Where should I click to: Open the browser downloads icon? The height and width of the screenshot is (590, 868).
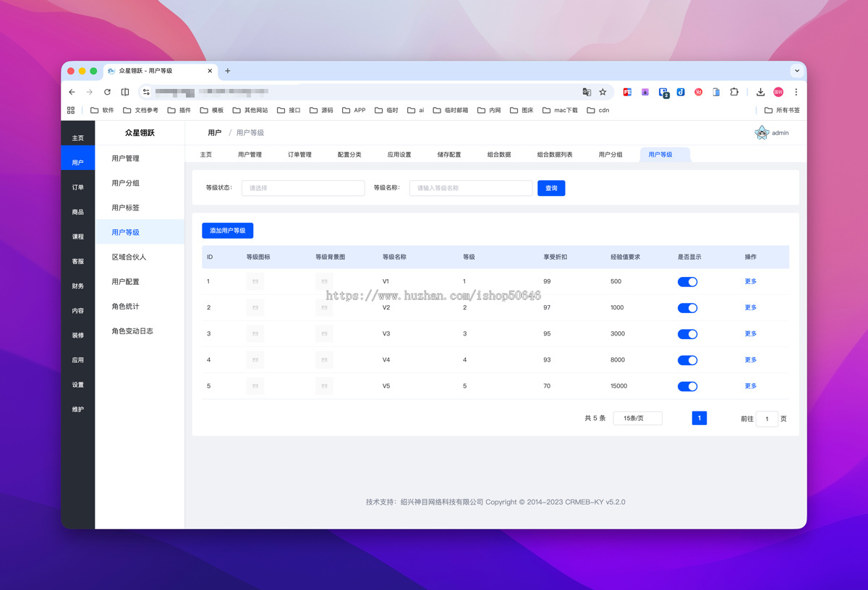point(760,92)
